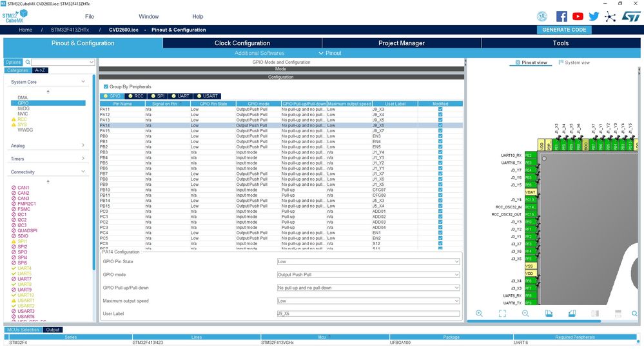Open Additional Softwares

[260, 53]
